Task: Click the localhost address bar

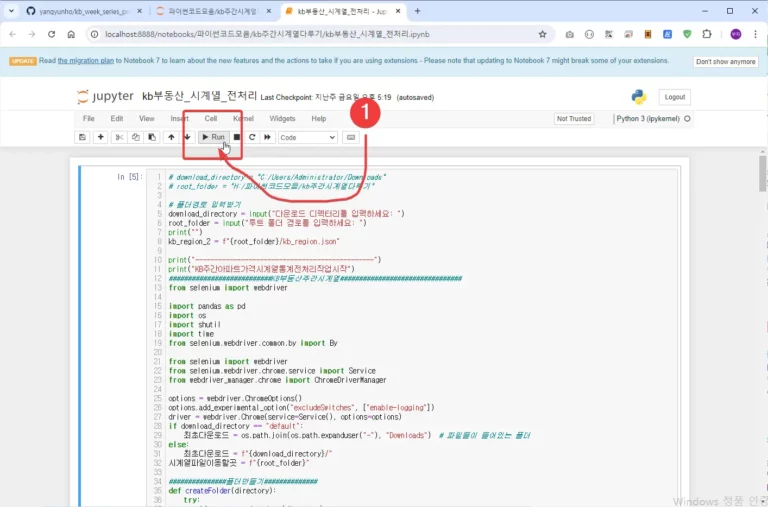Action: click(x=313, y=34)
